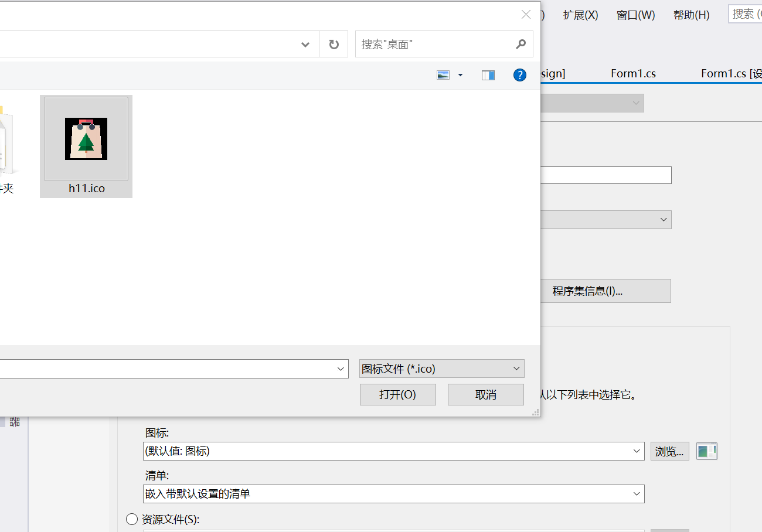Viewport: 762px width, 532px height.
Task: Open the 图标 default value dropdown
Action: [x=394, y=451]
